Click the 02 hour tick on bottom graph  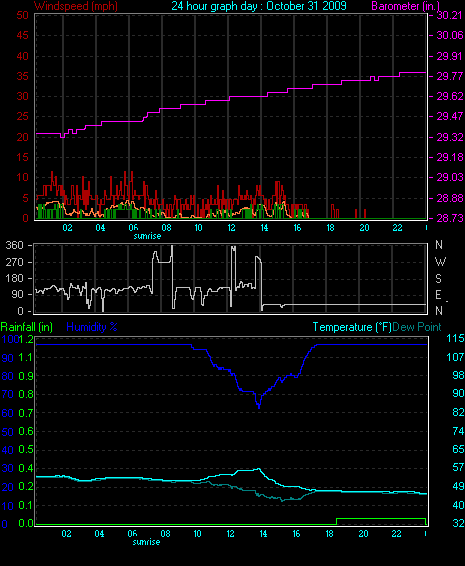pyautogui.click(x=66, y=534)
